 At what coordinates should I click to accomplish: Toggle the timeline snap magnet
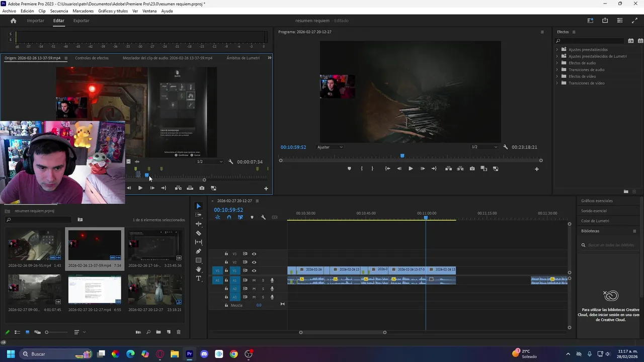tap(229, 217)
